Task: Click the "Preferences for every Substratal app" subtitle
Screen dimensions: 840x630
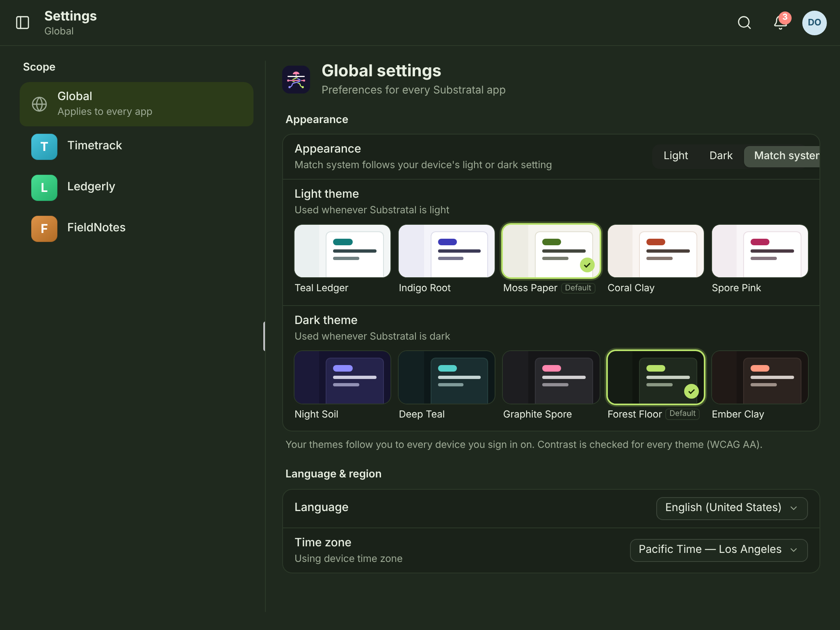Action: click(413, 90)
